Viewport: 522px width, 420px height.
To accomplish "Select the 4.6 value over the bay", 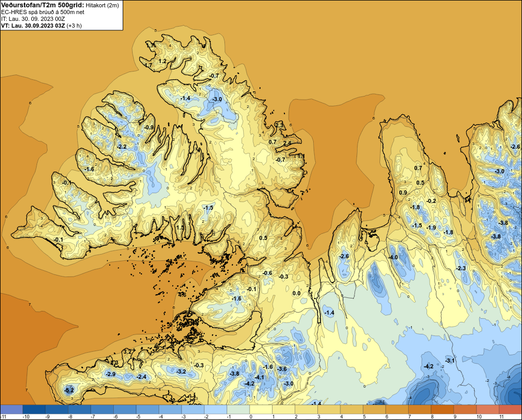I will click(x=182, y=295).
